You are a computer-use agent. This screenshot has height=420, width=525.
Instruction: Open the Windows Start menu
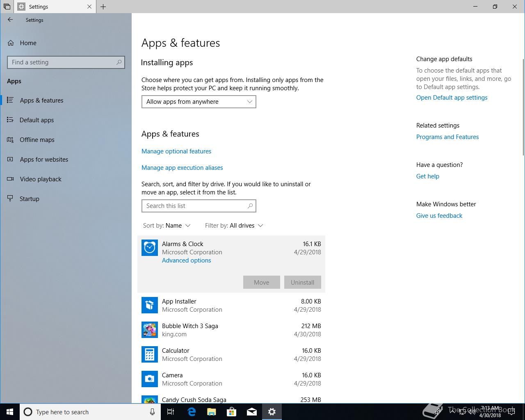click(x=10, y=412)
